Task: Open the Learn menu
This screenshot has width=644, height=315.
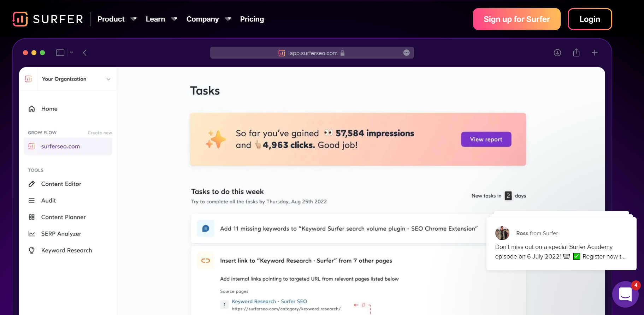Action: tap(155, 19)
